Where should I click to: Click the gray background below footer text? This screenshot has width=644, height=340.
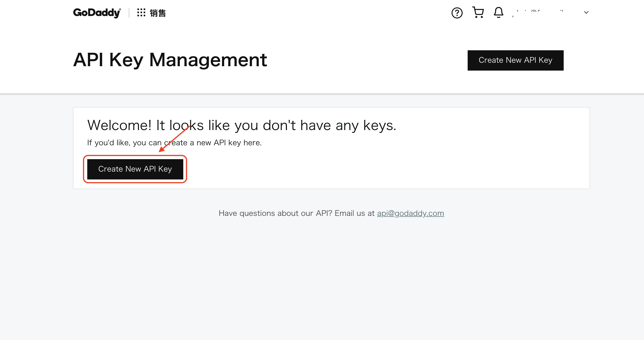tap(322, 275)
